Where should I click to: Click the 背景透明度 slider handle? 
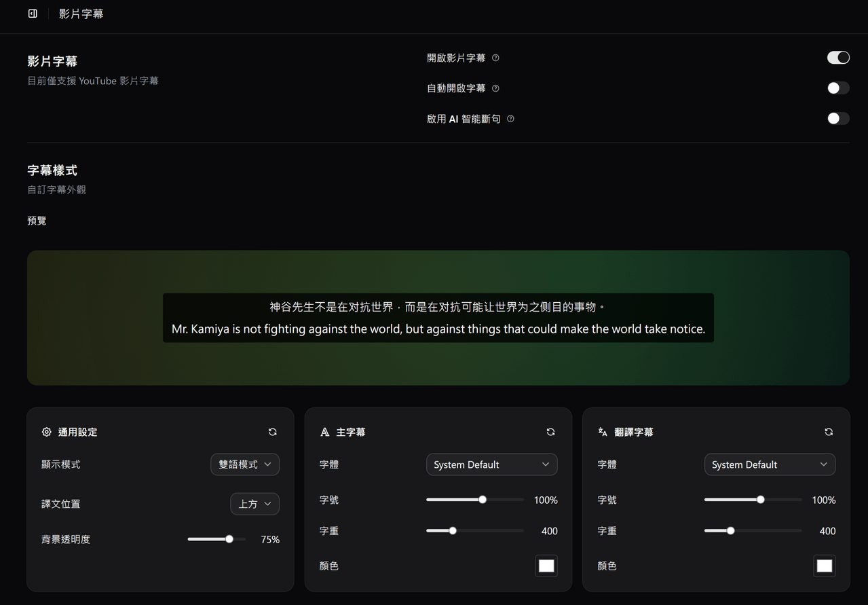tap(229, 539)
